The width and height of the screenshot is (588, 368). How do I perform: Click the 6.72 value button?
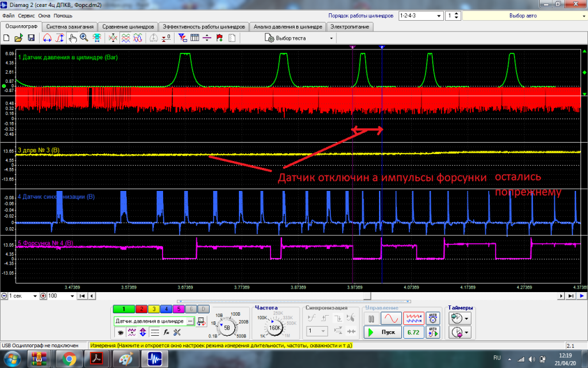coord(413,332)
